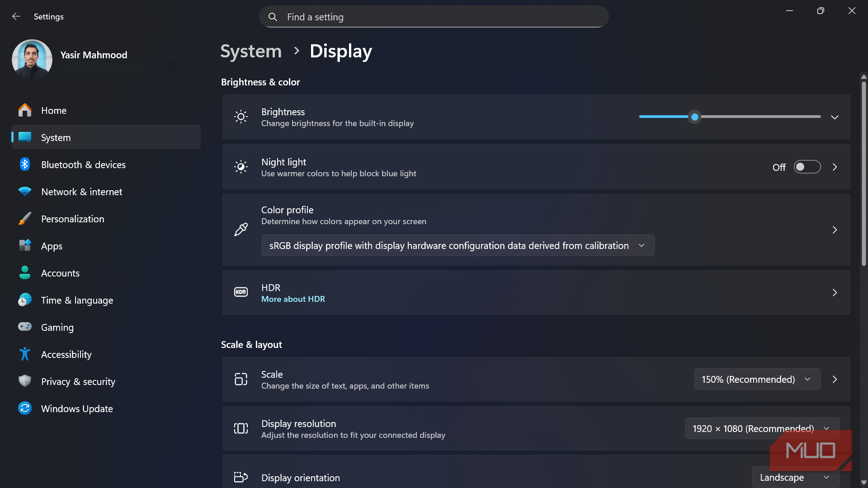Open the More about HDR link
868x488 pixels.
(x=293, y=299)
